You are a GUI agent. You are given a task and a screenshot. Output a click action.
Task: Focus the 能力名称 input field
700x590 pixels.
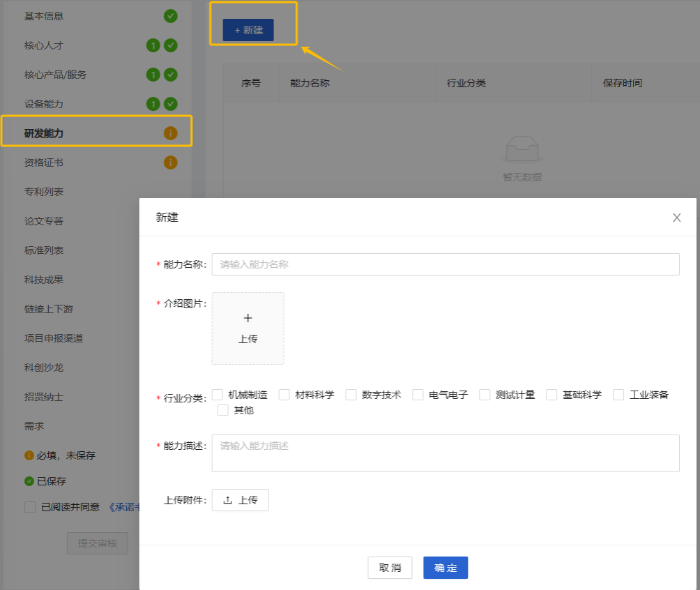445,264
